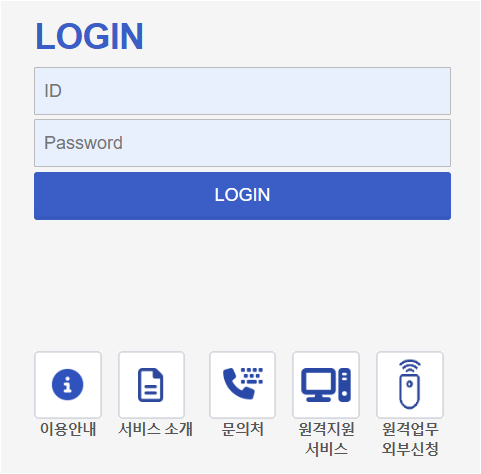Click the white tile behind the phone icon

pyautogui.click(x=242, y=385)
